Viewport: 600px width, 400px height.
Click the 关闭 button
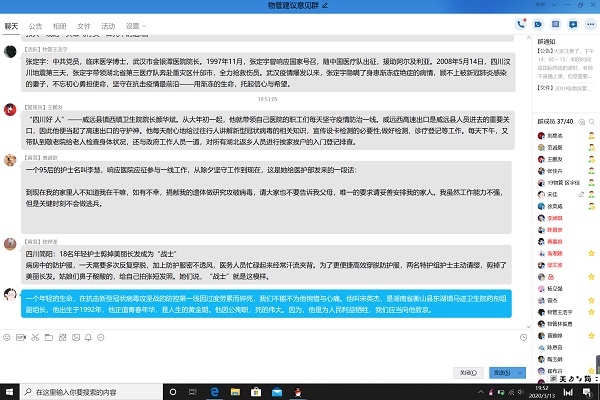[x=468, y=372]
